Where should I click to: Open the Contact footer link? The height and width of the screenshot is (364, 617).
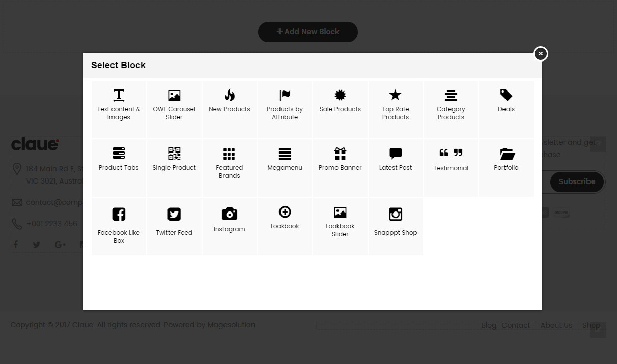pos(516,325)
